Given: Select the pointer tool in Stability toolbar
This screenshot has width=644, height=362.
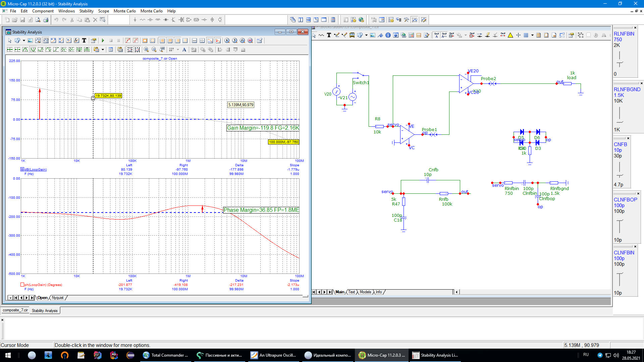Looking at the screenshot, I should pos(9,41).
